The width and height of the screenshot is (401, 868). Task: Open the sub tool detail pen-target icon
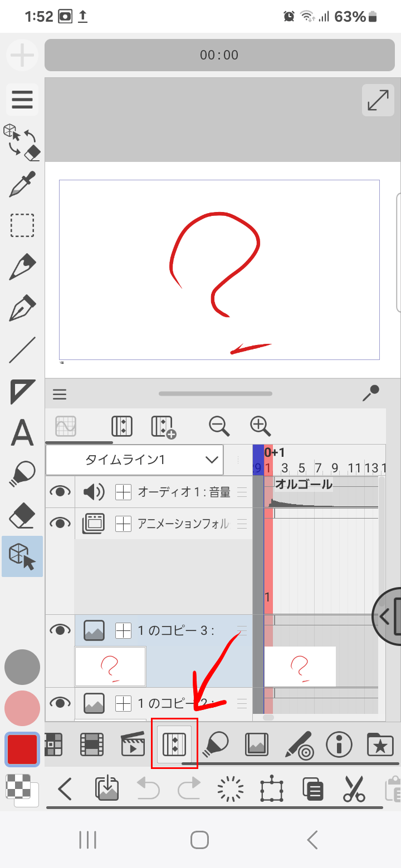pyautogui.click(x=298, y=744)
